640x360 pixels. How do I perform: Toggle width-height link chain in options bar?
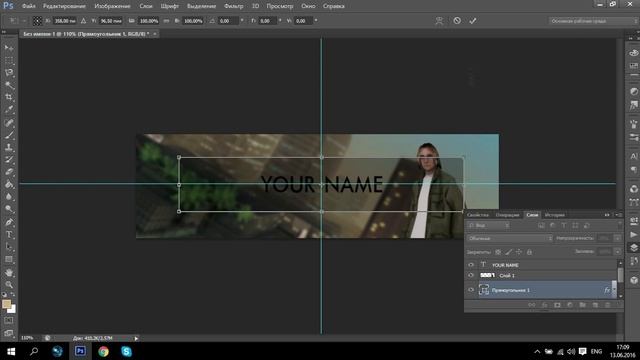coord(166,20)
